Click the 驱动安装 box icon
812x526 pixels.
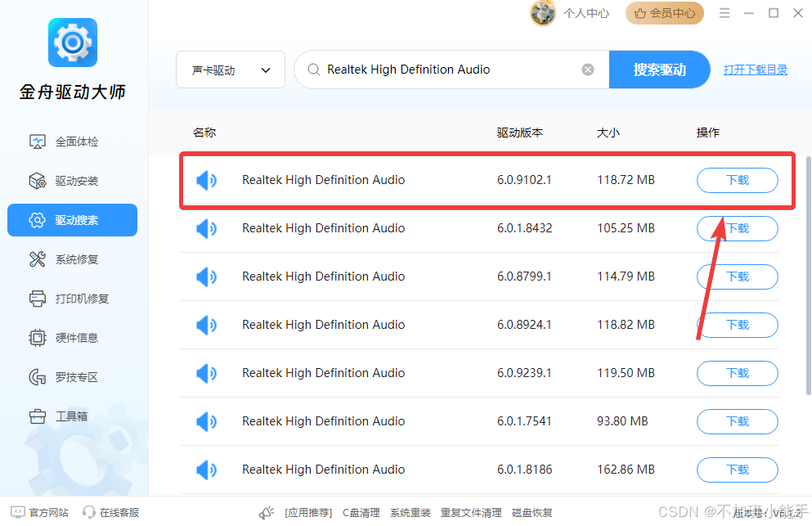point(38,181)
